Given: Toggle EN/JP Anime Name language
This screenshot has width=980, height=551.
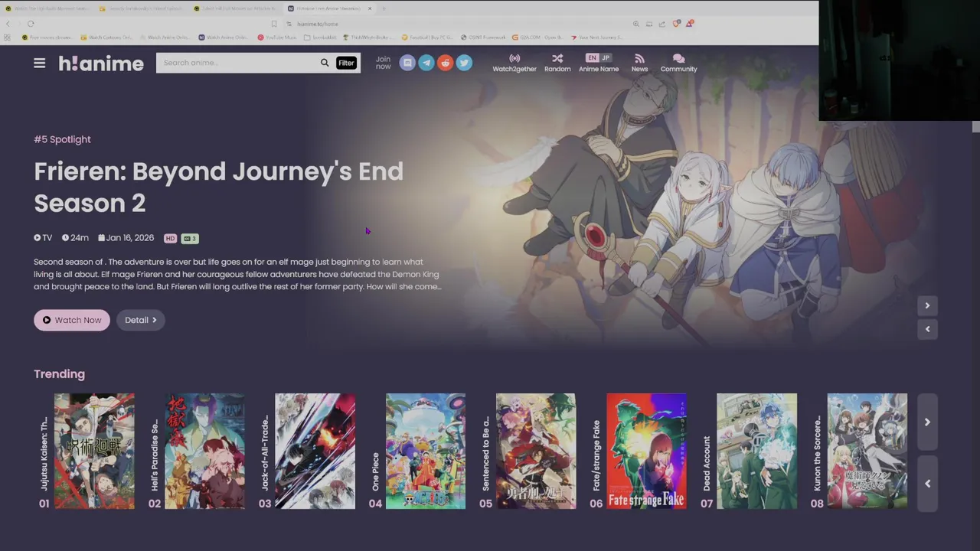Looking at the screenshot, I should tap(599, 58).
